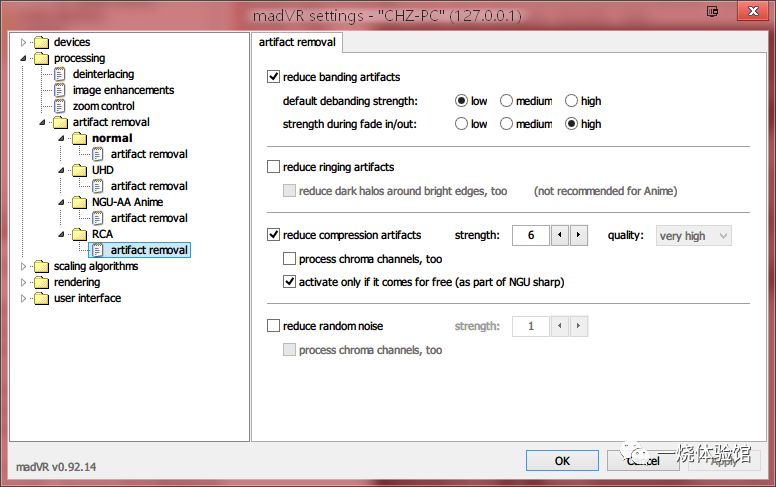This screenshot has width=776, height=487.
Task: Click the user interface label
Action: [87, 298]
